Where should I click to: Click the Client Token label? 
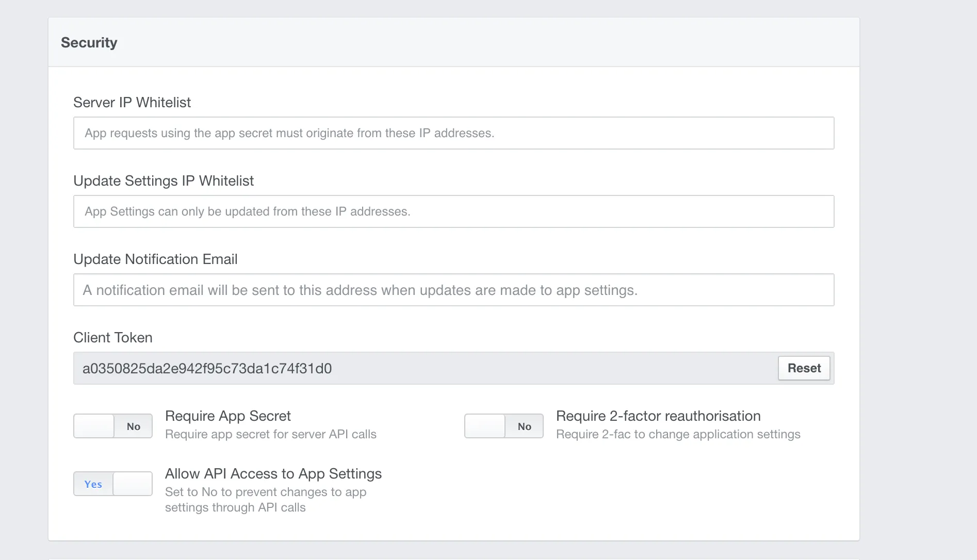click(113, 337)
